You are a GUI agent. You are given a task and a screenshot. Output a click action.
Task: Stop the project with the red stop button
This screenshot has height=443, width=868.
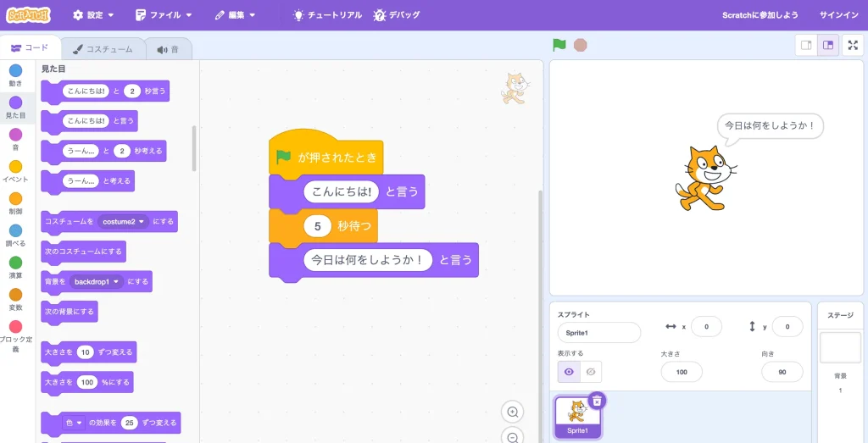(x=580, y=45)
